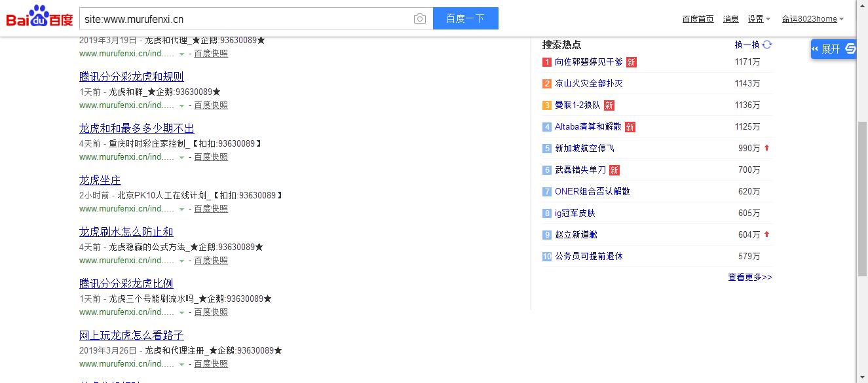Click murufenxi.cn URL under 龙虎坐庄
868x383 pixels.
click(x=127, y=209)
